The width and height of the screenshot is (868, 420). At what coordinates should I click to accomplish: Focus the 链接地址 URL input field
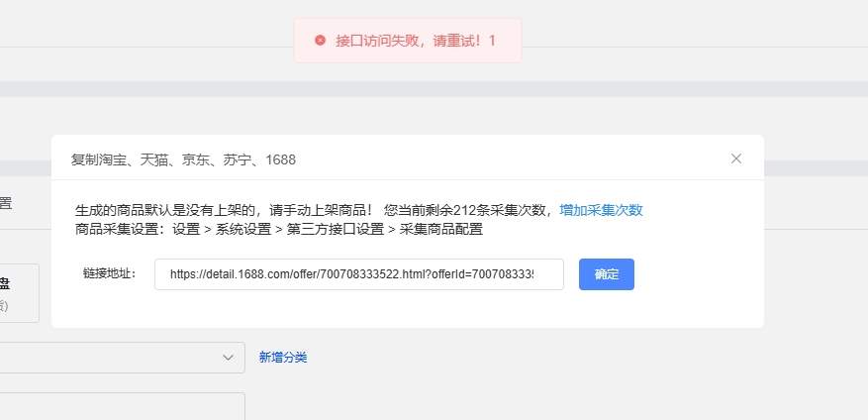tap(358, 274)
